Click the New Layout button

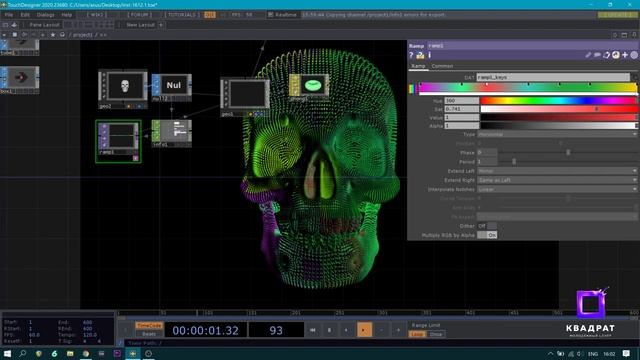pyautogui.click(x=140, y=25)
